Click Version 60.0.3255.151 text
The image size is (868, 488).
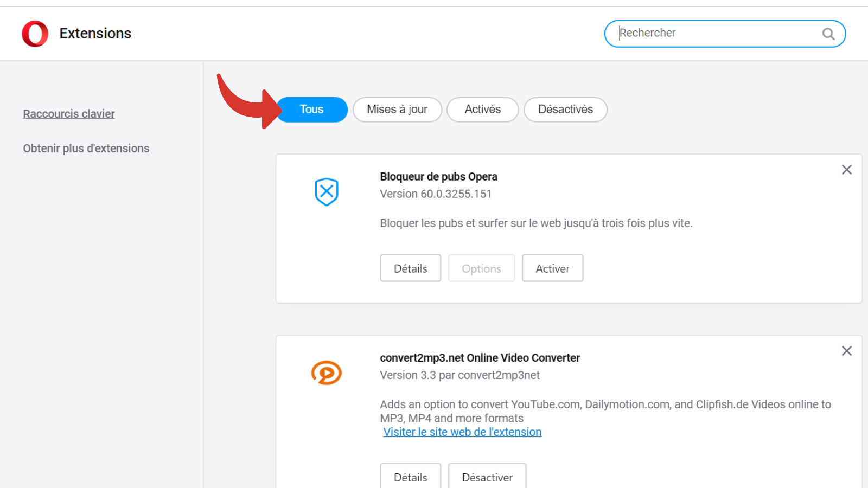pos(436,194)
